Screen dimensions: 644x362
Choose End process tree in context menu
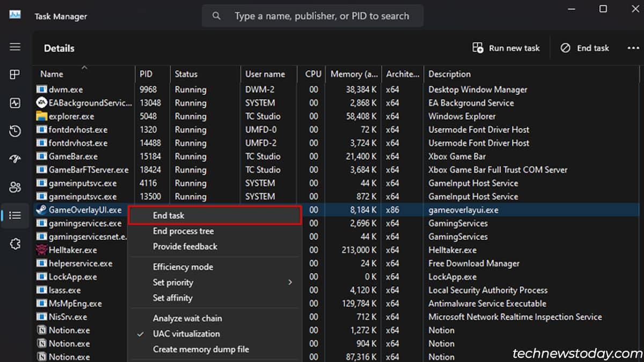[x=215, y=231]
